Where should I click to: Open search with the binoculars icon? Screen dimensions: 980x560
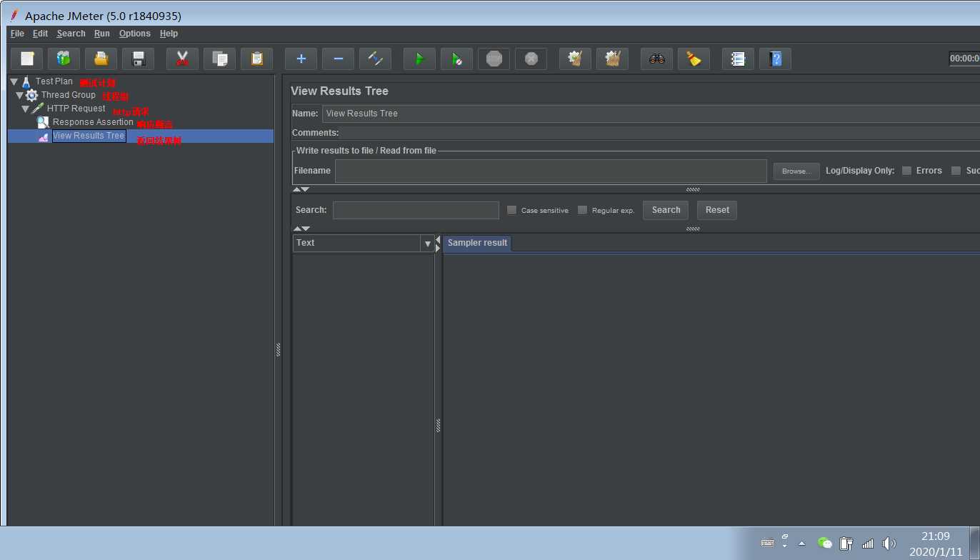tap(657, 59)
